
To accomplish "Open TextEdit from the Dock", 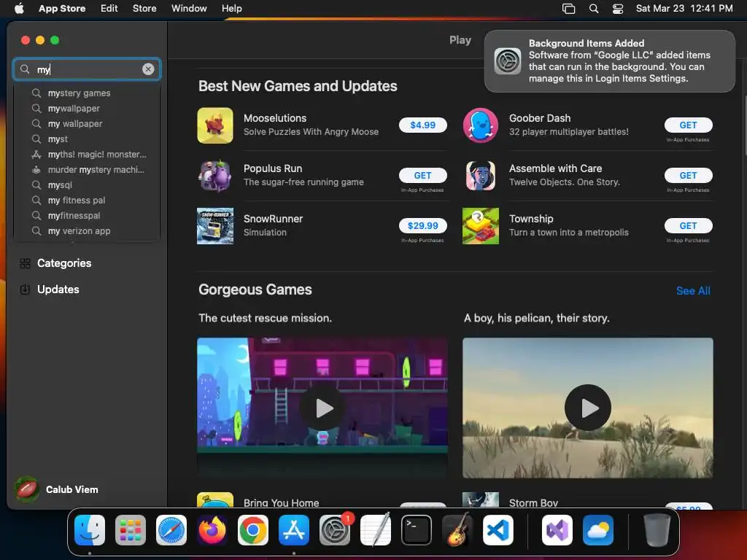I will (376, 530).
